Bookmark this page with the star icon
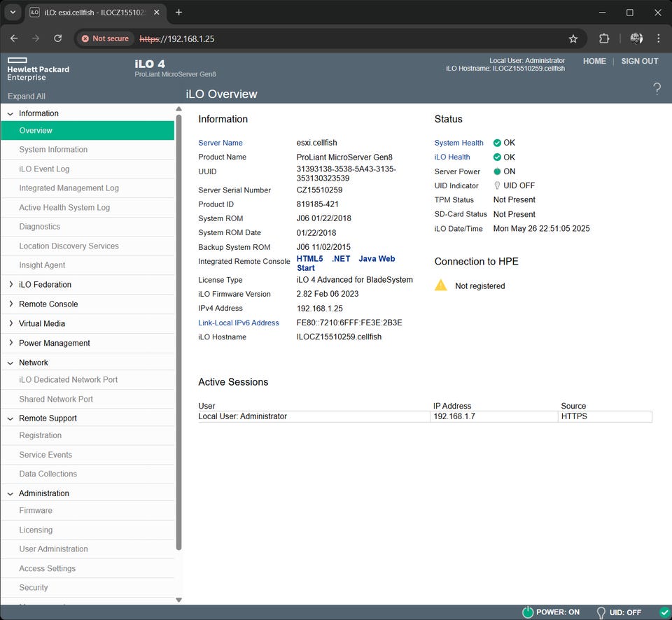The height and width of the screenshot is (620, 672). pos(573,38)
